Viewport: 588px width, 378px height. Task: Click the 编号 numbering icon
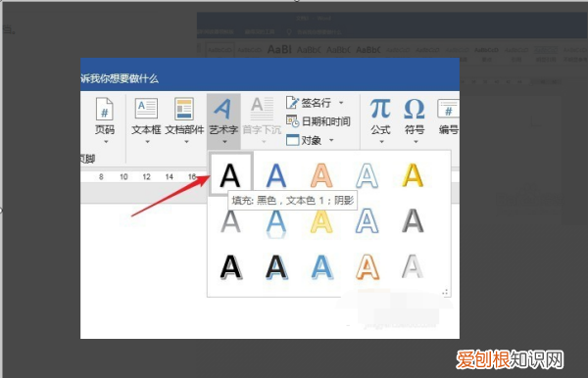click(448, 110)
